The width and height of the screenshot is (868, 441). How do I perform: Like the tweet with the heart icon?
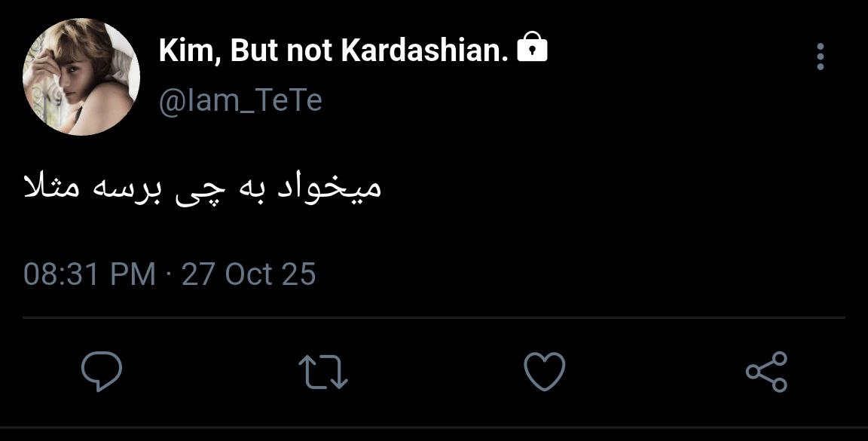point(544,372)
